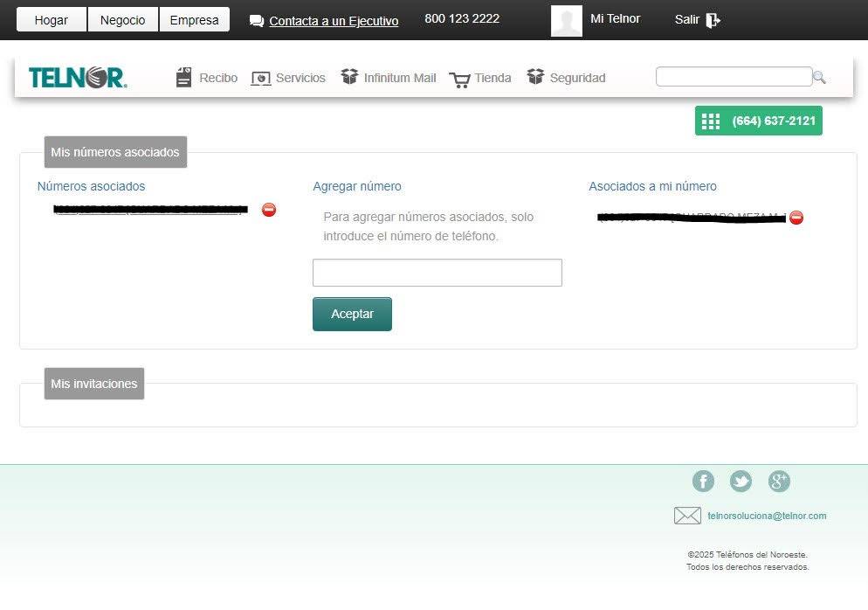Click the Facebook icon in footer
The width and height of the screenshot is (868, 610).
coord(703,482)
